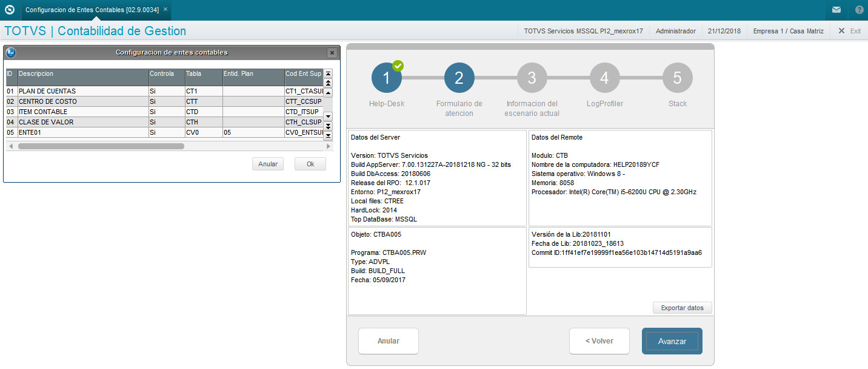Select the PLAN DE CUENTAS row

point(164,91)
